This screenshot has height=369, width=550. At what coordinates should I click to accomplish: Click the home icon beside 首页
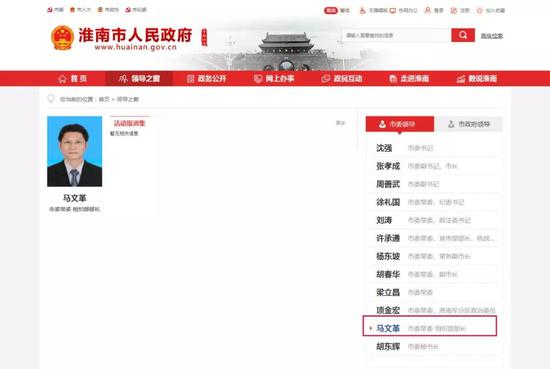pyautogui.click(x=62, y=79)
